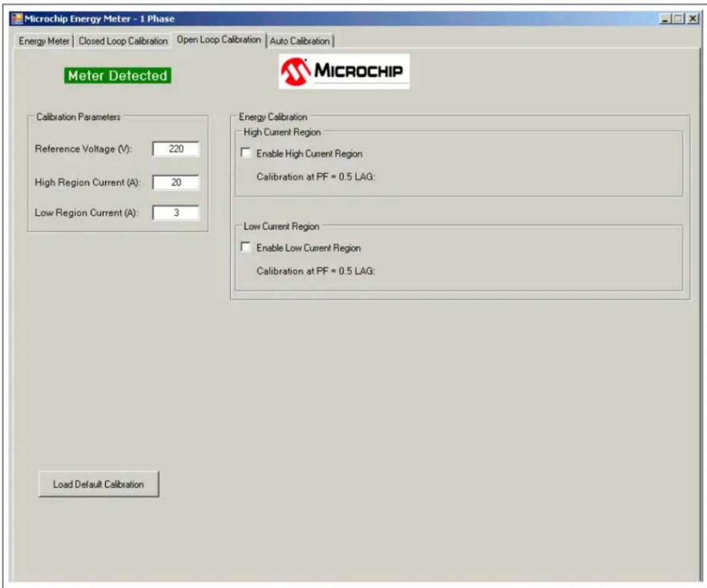Click the 'Energy Calibration' group title
707x588 pixels.
pos(273,117)
